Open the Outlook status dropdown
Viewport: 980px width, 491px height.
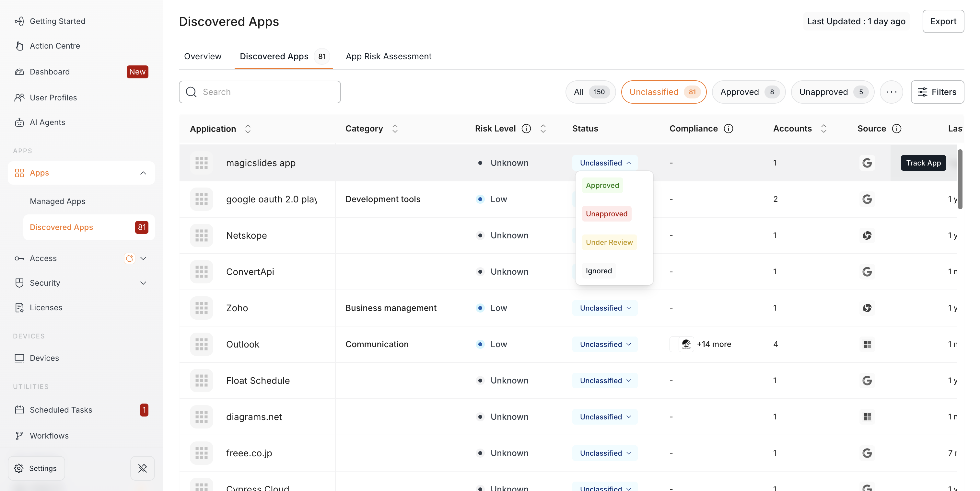coord(605,345)
